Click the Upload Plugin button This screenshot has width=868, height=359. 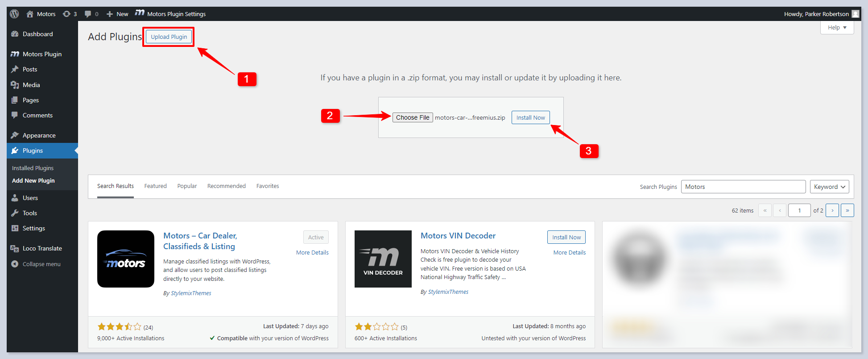(x=169, y=37)
